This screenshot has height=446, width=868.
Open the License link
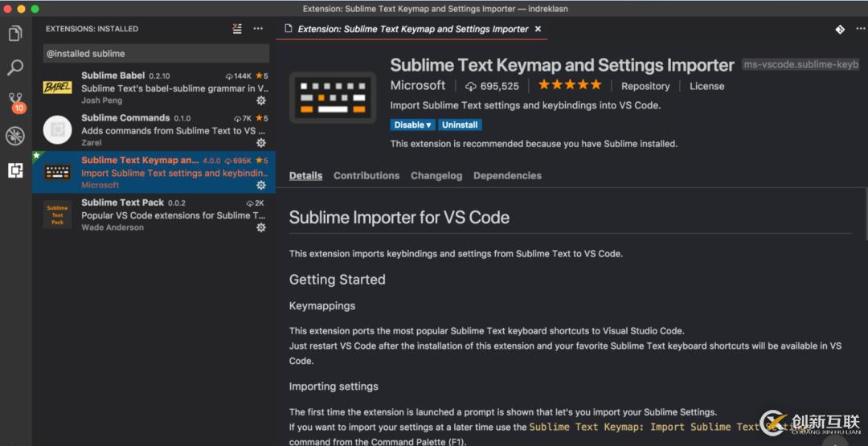(x=706, y=86)
